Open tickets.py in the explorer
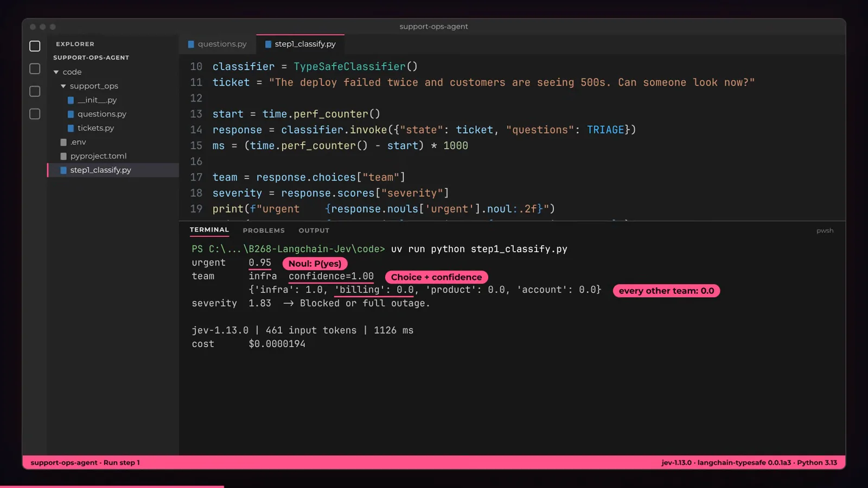 (x=95, y=128)
